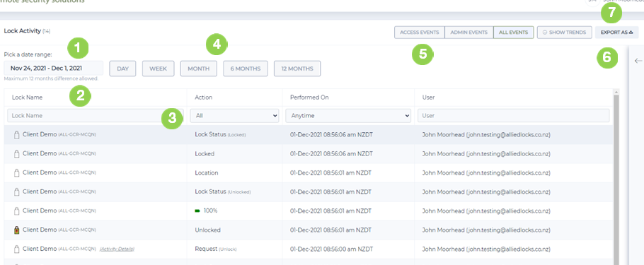This screenshot has height=265, width=644.
Task: Click the timestamp in the Location row
Action: (330, 172)
